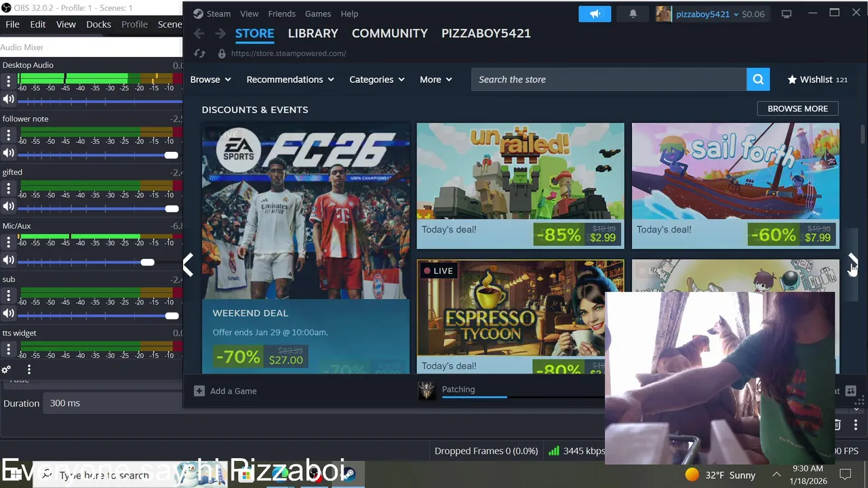Image resolution: width=868 pixels, height=488 pixels.
Task: Switch to the COMMUNITY tab
Action: click(x=389, y=33)
